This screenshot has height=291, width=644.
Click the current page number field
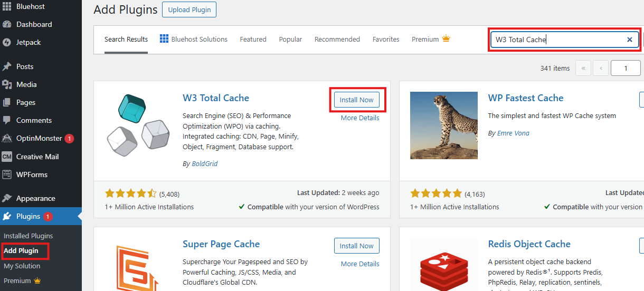[626, 68]
